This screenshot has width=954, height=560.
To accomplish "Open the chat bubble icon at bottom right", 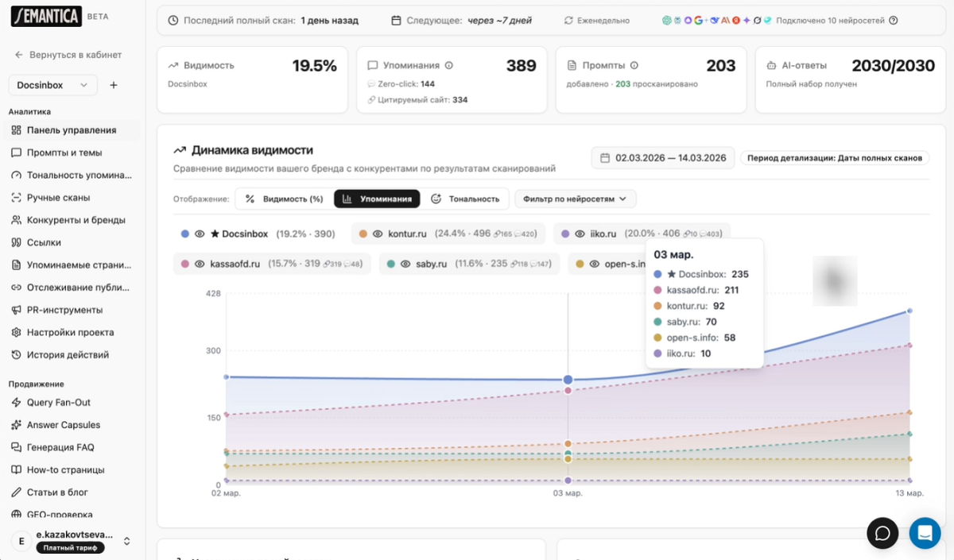I will tap(882, 533).
